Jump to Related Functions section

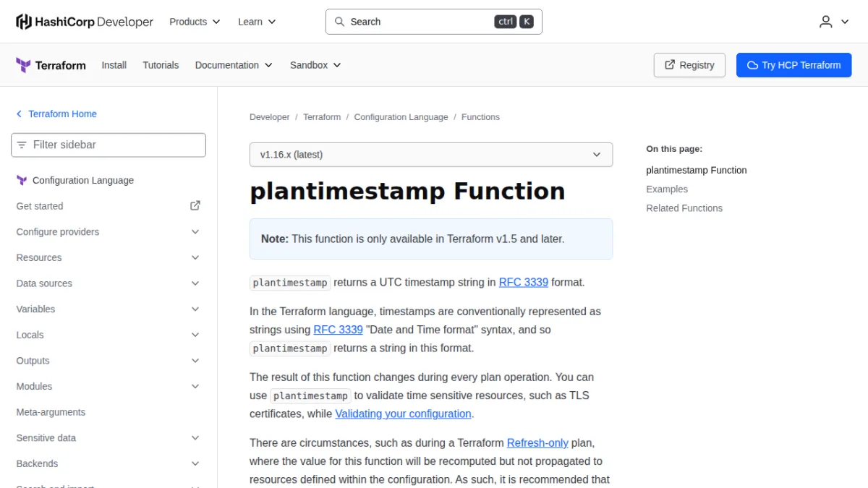click(684, 208)
